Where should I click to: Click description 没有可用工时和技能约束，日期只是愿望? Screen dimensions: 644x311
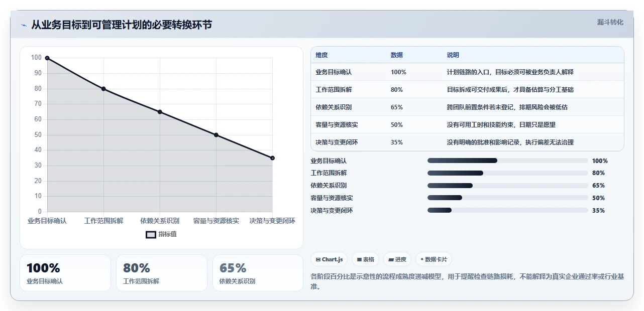[x=501, y=125]
